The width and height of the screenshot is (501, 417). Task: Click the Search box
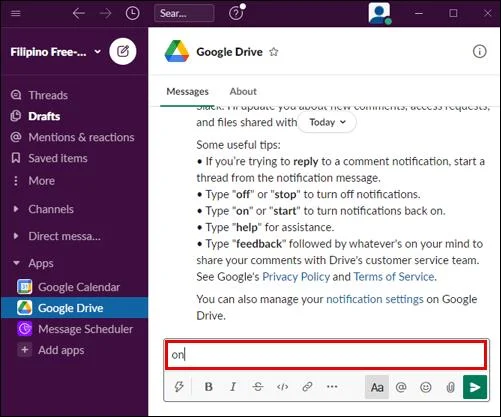(x=184, y=13)
